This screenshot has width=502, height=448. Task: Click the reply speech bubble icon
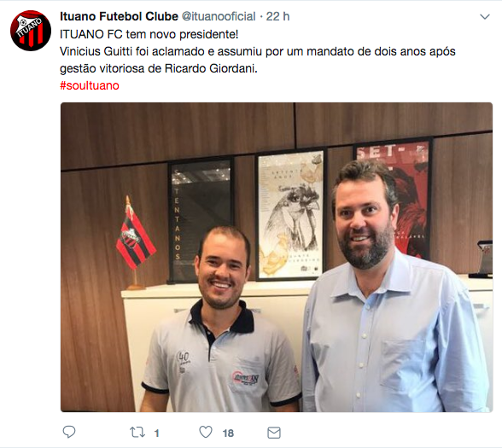click(x=69, y=433)
